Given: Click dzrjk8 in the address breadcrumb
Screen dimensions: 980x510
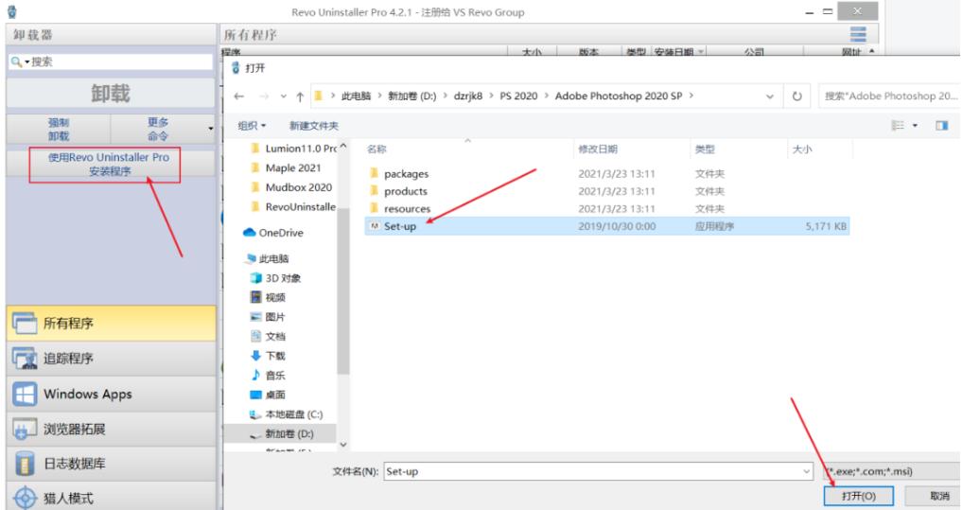Looking at the screenshot, I should click(468, 96).
